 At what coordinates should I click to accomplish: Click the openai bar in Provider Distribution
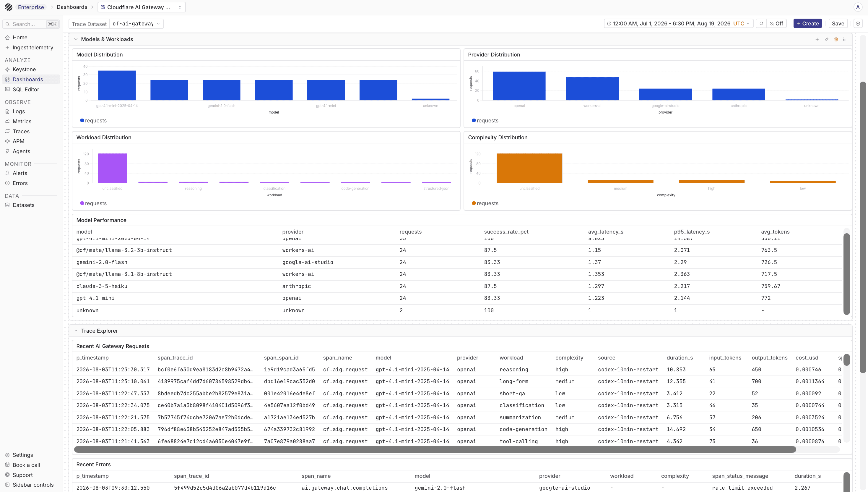point(519,86)
